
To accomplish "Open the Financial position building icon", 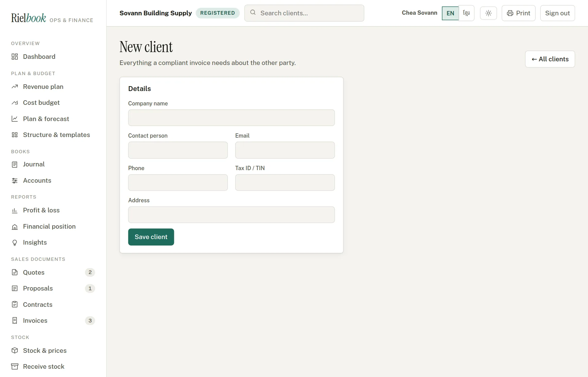I will (x=15, y=227).
